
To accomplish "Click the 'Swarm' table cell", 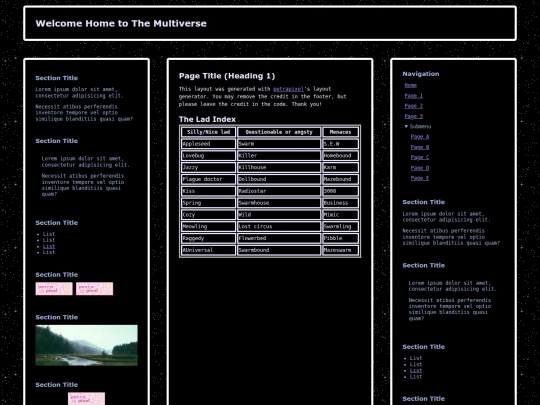I will coord(279,144).
